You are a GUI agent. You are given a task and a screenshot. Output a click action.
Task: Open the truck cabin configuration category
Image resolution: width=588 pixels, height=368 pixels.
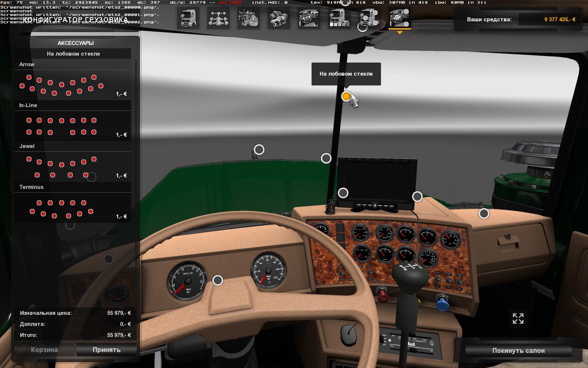(x=188, y=18)
